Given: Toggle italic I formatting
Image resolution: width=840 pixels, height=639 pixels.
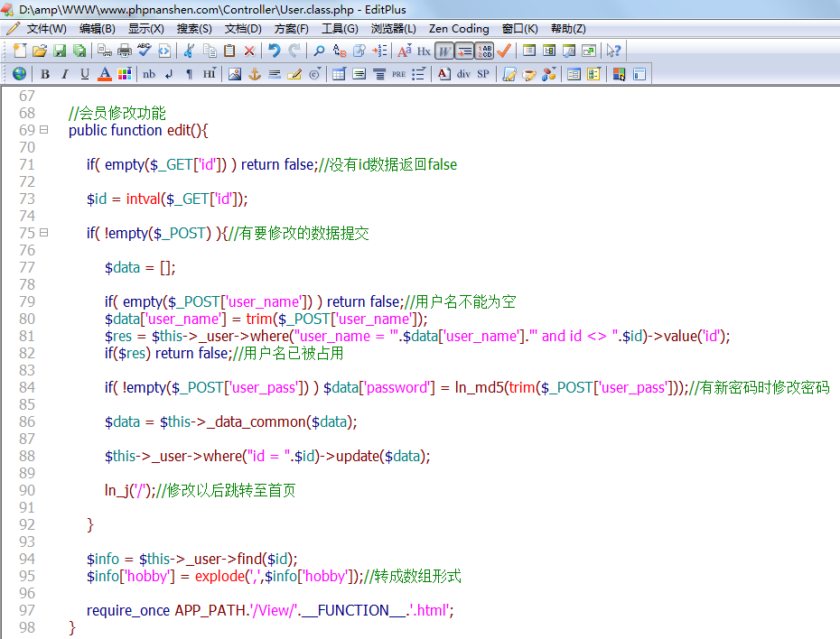Looking at the screenshot, I should tap(65, 74).
